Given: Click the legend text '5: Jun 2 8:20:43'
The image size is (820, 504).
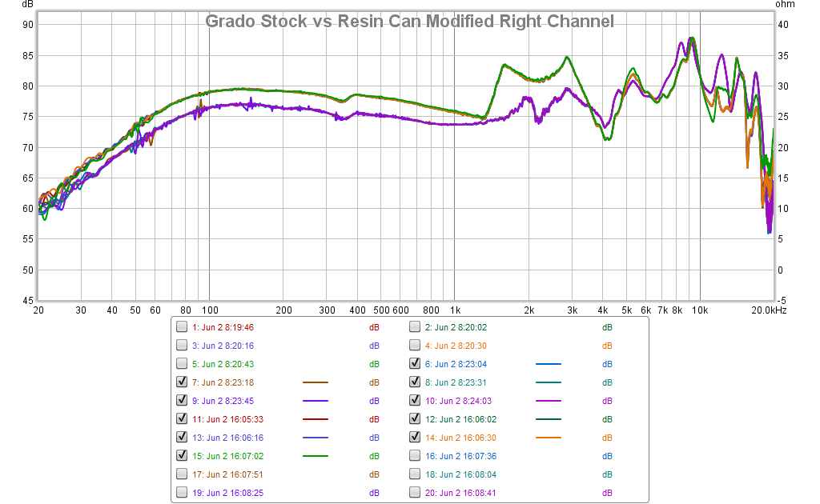Looking at the screenshot, I should [223, 364].
